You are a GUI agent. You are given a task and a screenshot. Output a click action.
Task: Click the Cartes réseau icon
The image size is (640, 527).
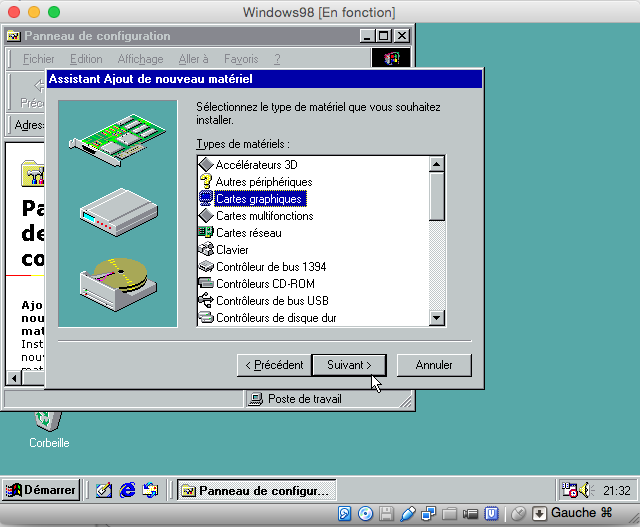point(206,232)
